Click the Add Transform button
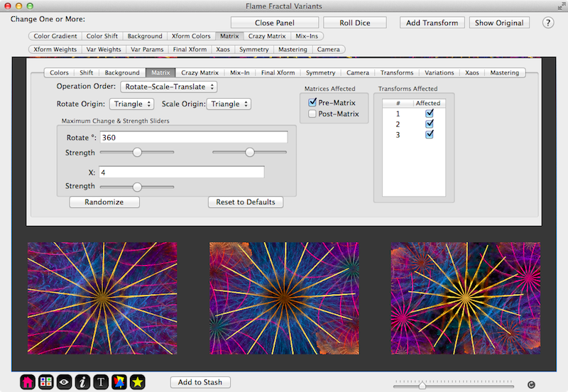 (x=432, y=23)
